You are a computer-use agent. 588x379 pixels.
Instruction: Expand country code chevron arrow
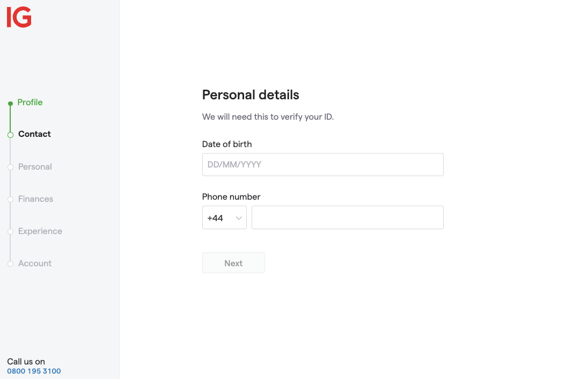click(239, 218)
